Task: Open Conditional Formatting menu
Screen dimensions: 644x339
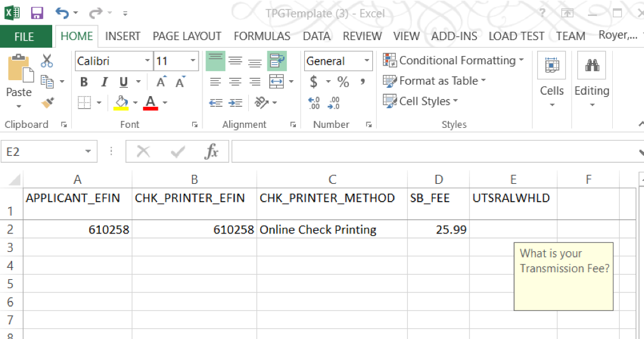Action: point(454,60)
